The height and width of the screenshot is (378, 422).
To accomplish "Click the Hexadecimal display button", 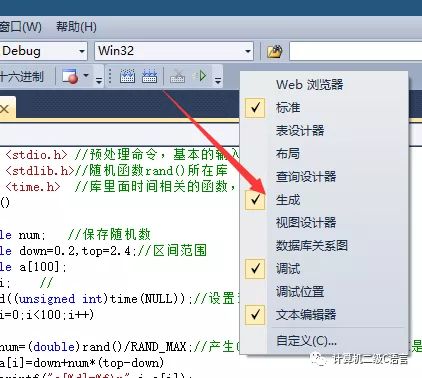I will (22, 77).
